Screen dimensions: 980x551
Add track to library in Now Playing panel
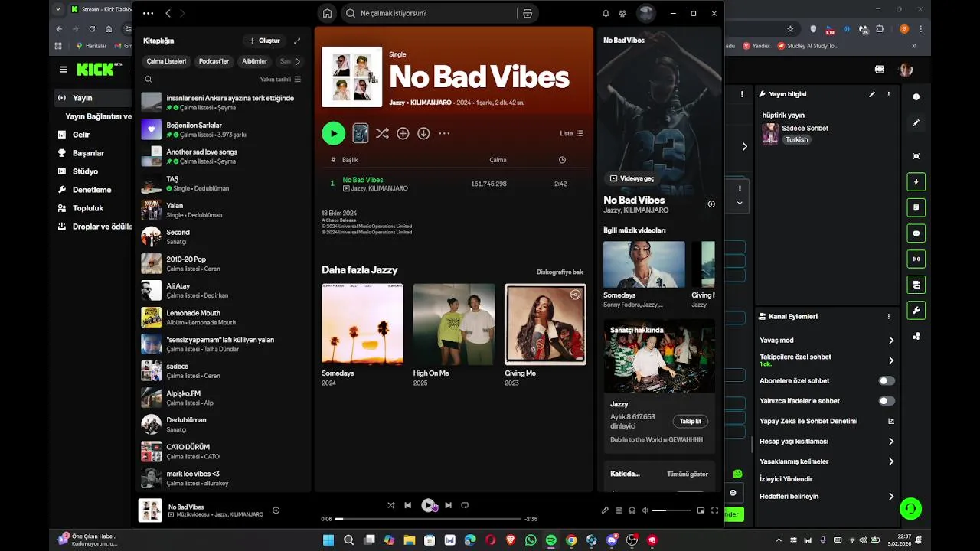pos(711,204)
